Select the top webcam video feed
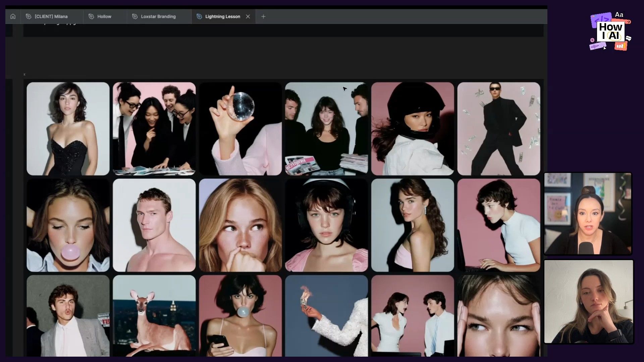 click(588, 214)
